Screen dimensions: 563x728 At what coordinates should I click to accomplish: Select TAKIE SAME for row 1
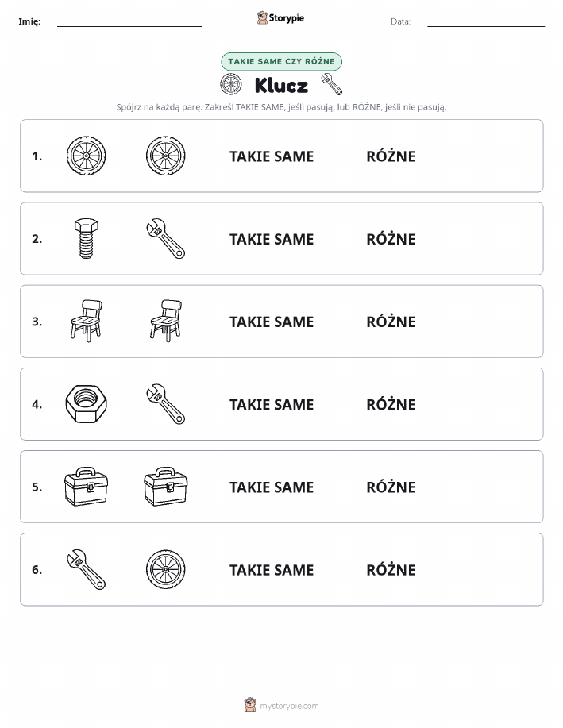click(272, 156)
